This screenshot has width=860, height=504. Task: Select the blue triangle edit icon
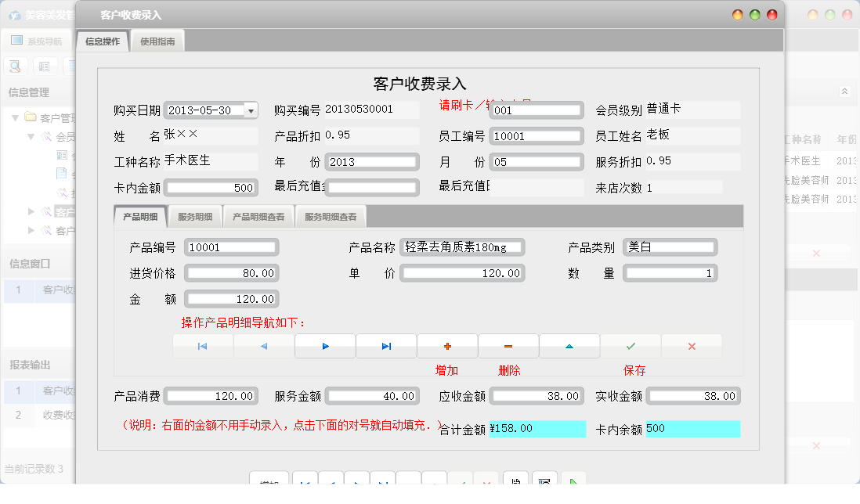point(569,345)
